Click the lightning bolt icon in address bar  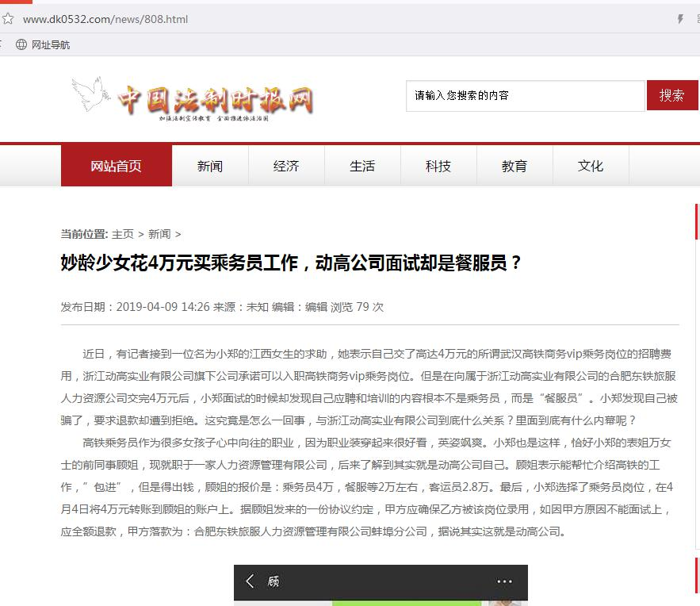[679, 19]
